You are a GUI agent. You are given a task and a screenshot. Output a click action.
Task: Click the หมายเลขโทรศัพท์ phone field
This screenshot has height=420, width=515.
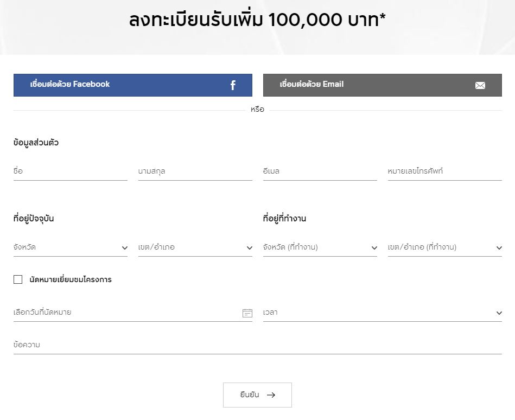tap(445, 171)
